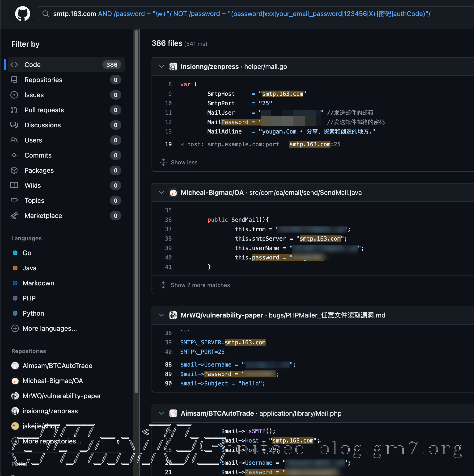The image size is (474, 476).
Task: Filter results by Java language
Action: [29, 268]
